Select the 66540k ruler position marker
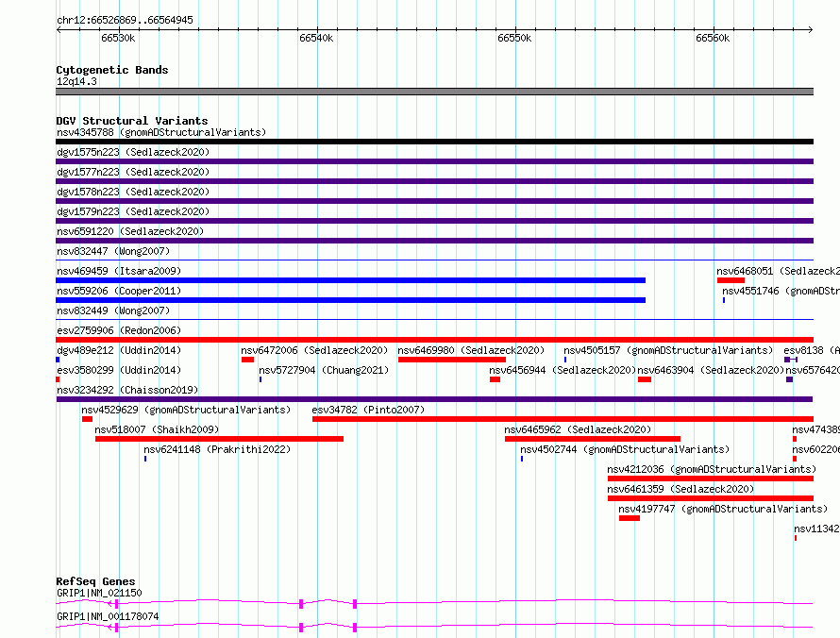Screen dimensions: 840x638 316,38
